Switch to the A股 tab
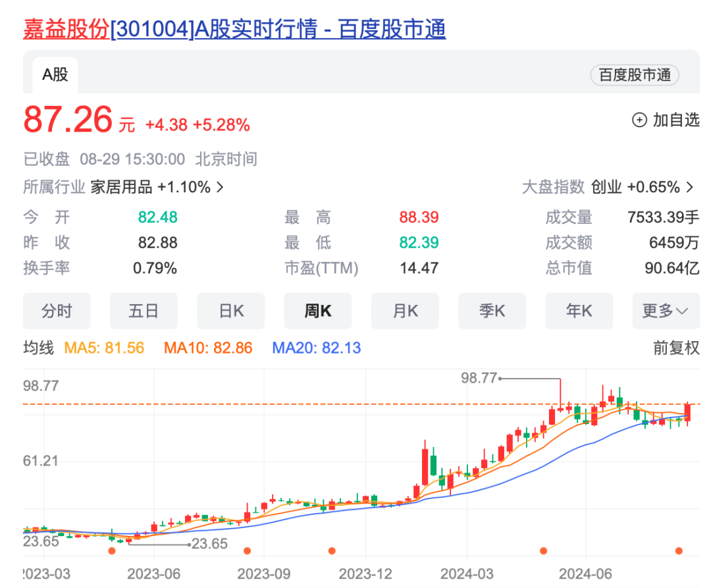Viewport: 711px width, 588px height. coord(55,74)
